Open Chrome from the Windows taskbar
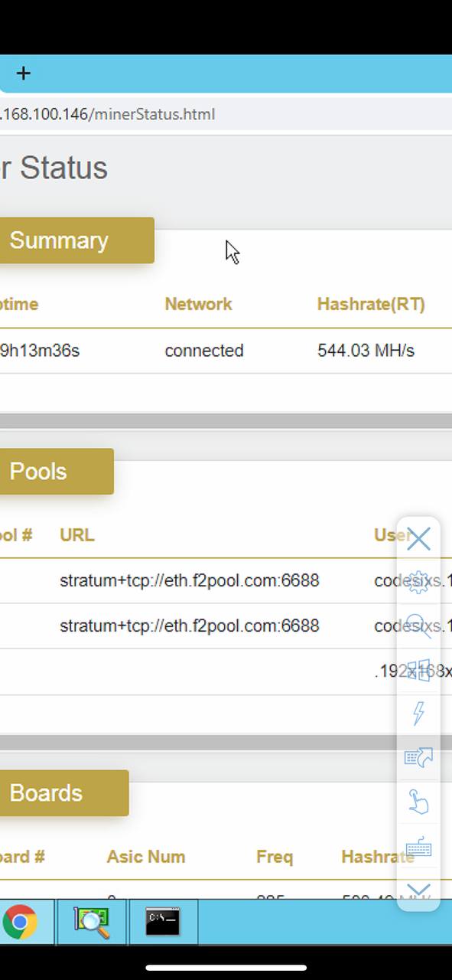452x980 pixels. 20,922
